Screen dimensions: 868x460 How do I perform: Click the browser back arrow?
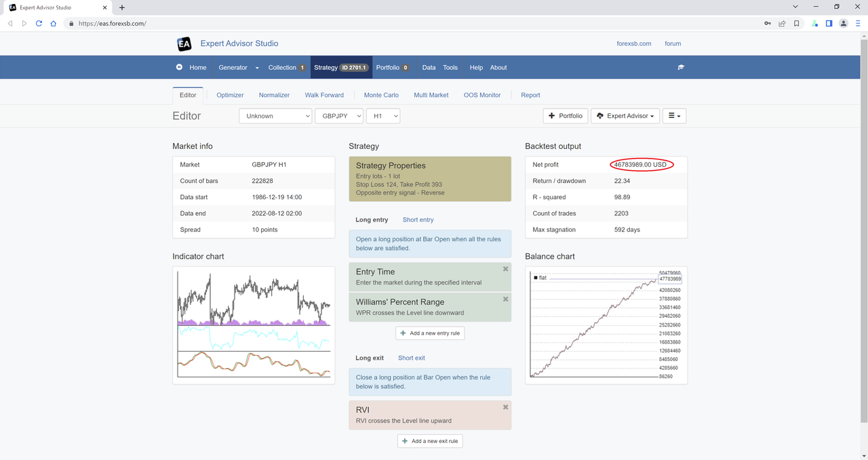pos(10,23)
